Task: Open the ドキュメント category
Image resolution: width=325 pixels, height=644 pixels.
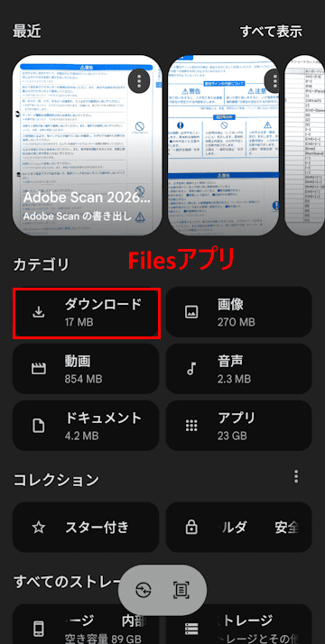Action: [x=86, y=426]
